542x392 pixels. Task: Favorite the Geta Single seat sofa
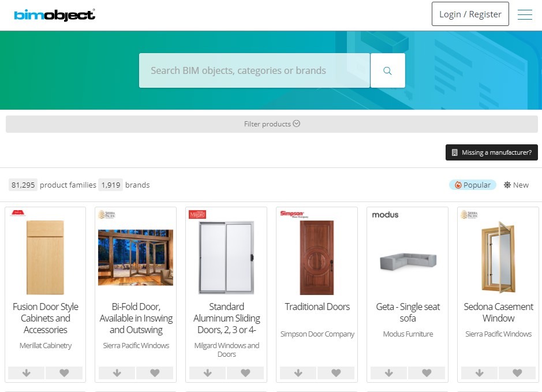click(x=427, y=372)
